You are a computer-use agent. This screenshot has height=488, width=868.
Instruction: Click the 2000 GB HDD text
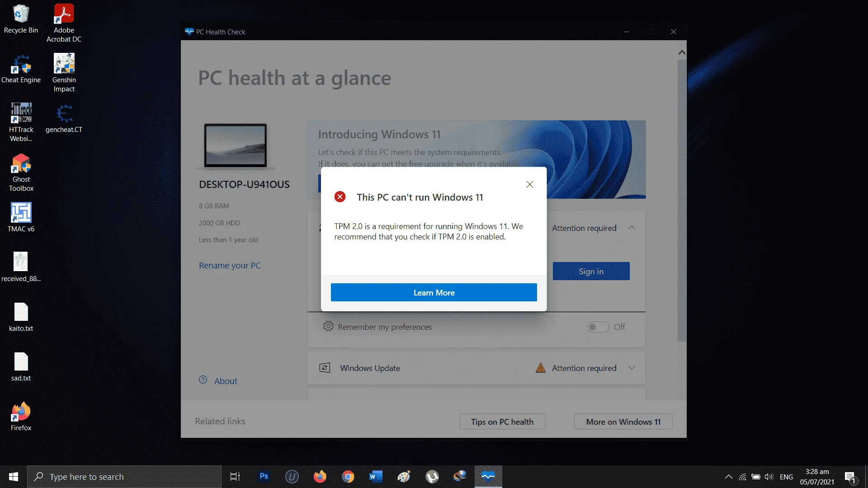tap(219, 223)
